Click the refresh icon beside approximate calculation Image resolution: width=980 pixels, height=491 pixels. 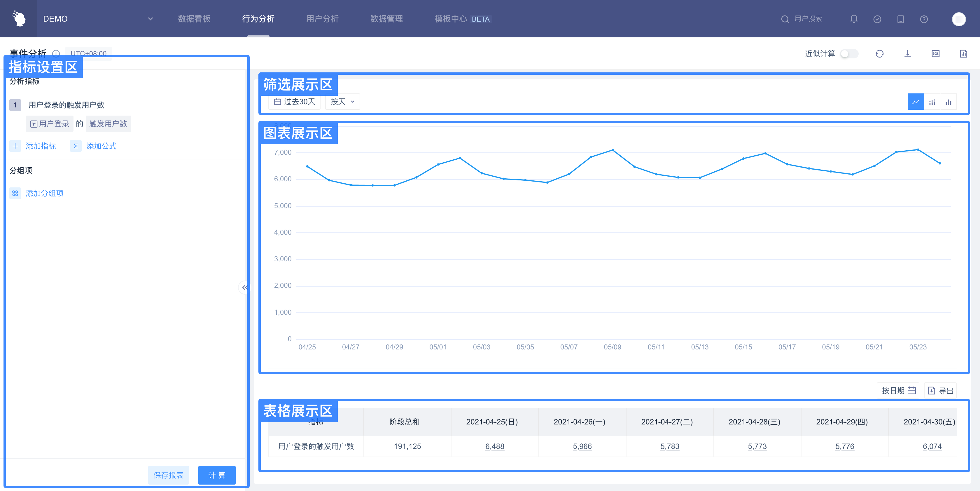click(879, 54)
